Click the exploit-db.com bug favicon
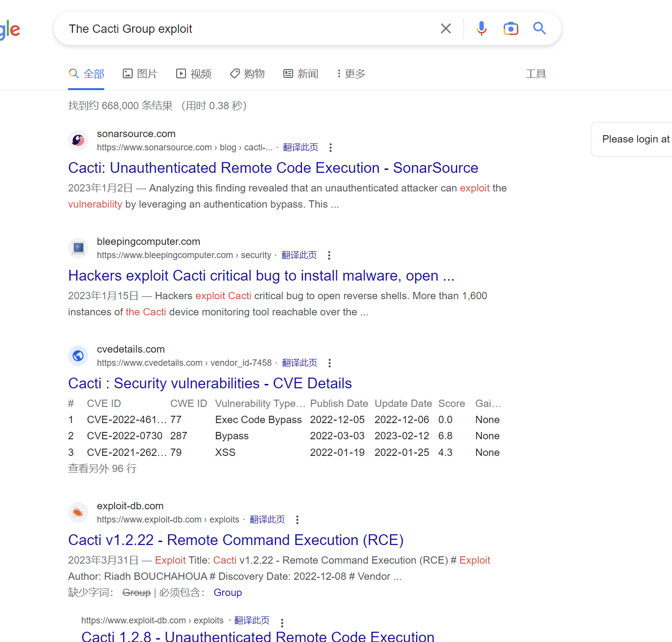The width and height of the screenshot is (672, 642). [x=78, y=513]
